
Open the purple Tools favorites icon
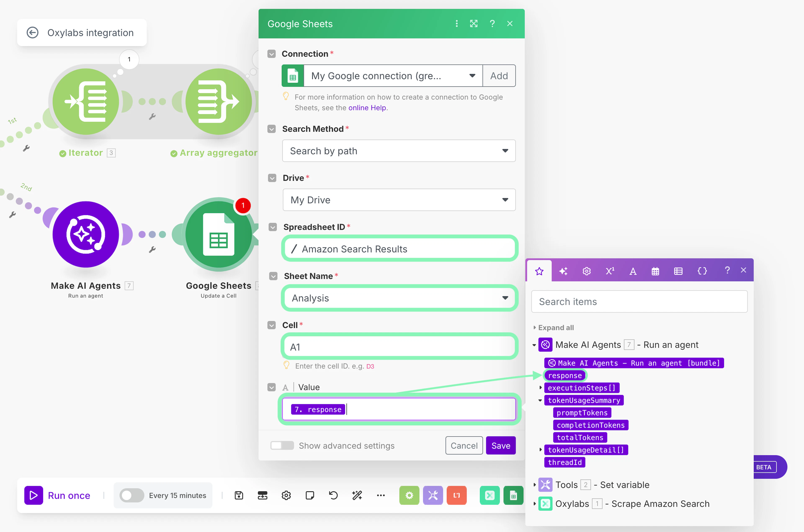tap(433, 495)
